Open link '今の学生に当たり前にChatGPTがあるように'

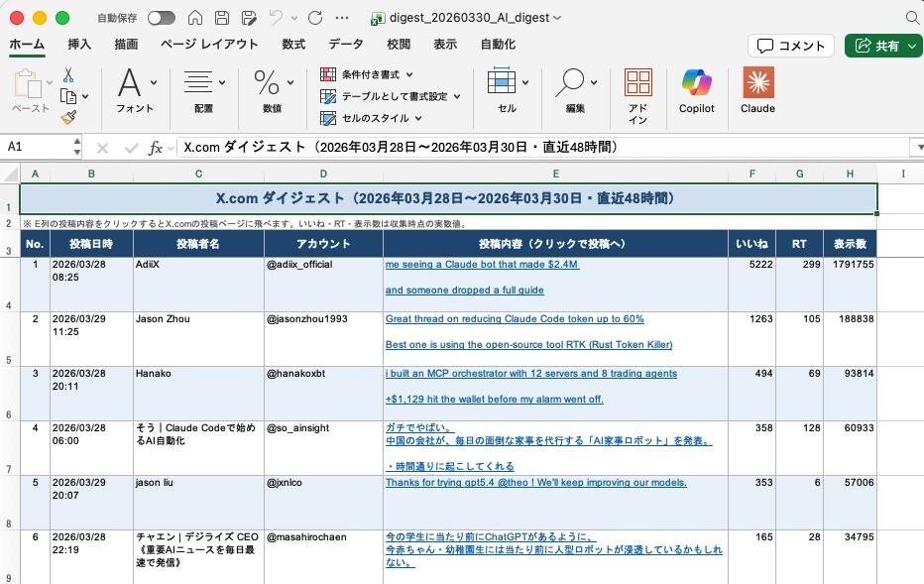tap(491, 536)
